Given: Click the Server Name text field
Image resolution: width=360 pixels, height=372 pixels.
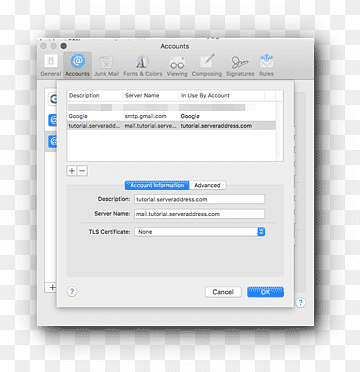Looking at the screenshot, I should pyautogui.click(x=200, y=214).
